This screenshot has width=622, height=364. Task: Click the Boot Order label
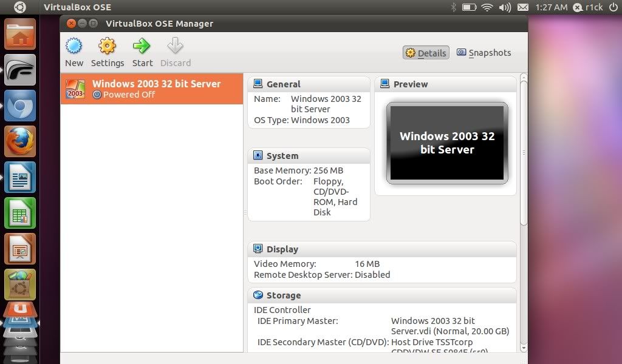278,181
